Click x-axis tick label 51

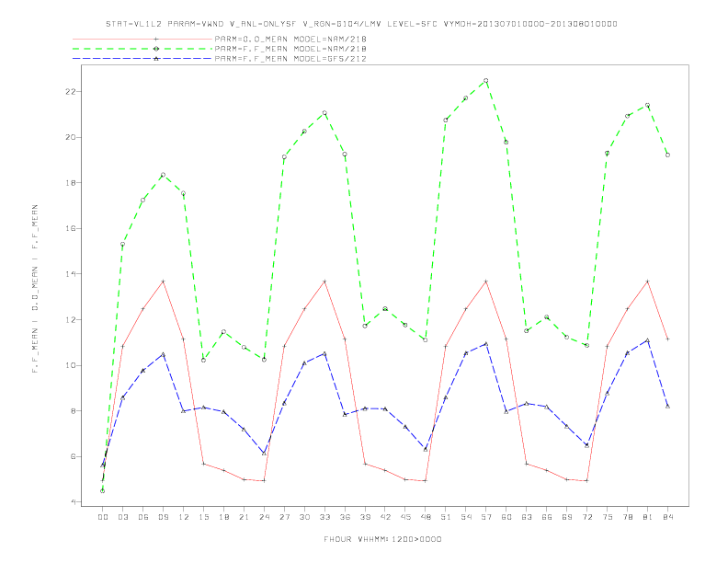point(446,517)
